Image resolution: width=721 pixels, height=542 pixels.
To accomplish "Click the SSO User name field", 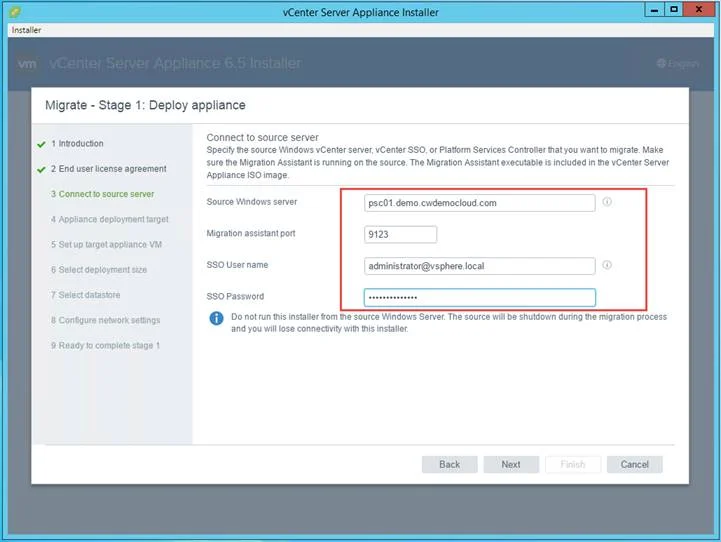I will click(x=480, y=266).
